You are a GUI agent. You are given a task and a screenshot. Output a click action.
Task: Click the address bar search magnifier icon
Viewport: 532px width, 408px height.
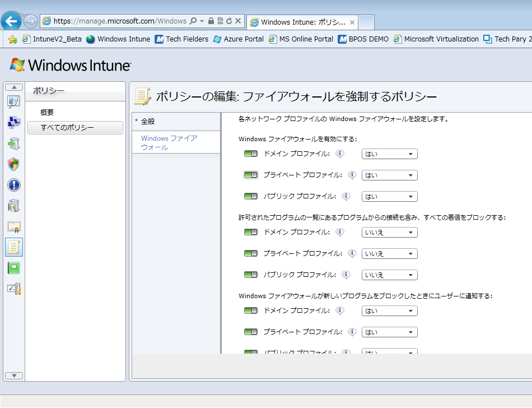tap(193, 21)
